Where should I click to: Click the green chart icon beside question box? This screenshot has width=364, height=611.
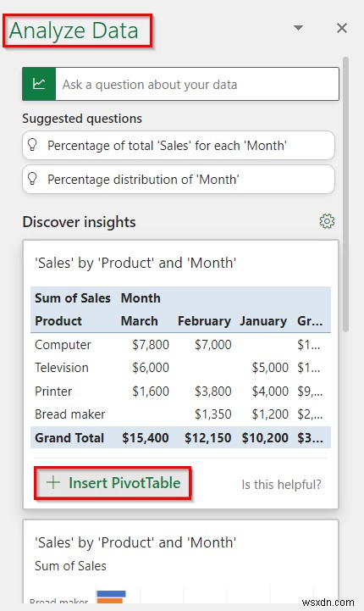point(39,84)
